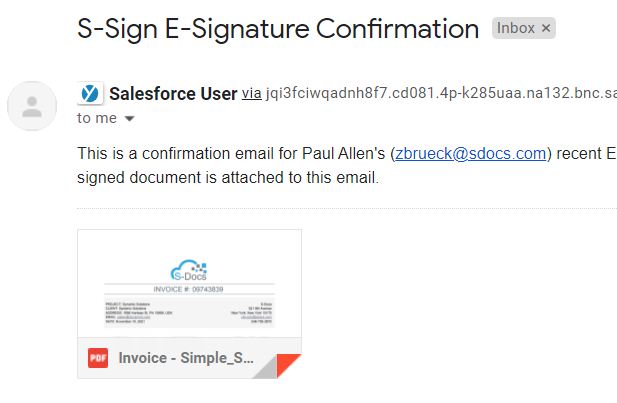This screenshot has height=403, width=617.
Task: Click the email subject S-Sign E-Signature Confirmation
Action: pyautogui.click(x=278, y=29)
